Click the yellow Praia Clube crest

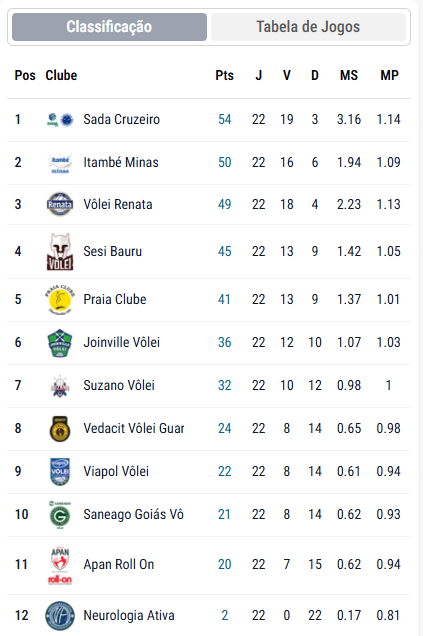coord(60,299)
